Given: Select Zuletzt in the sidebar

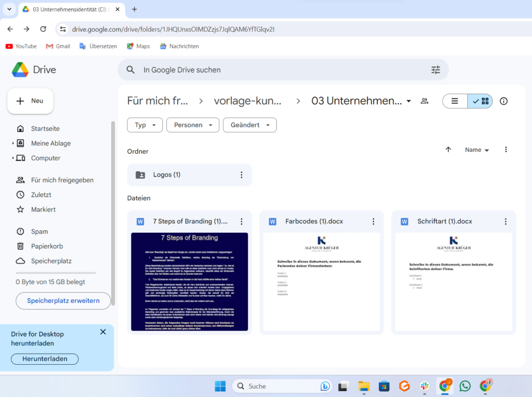Looking at the screenshot, I should point(41,195).
